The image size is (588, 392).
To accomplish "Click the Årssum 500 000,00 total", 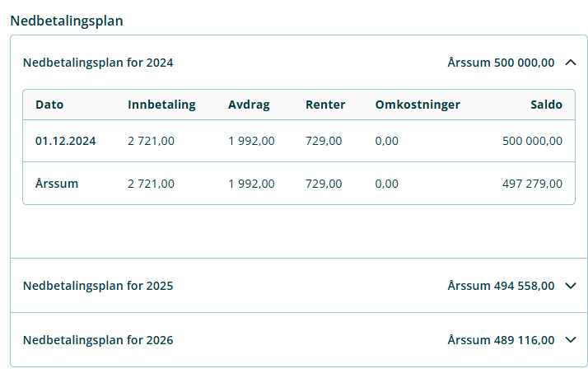I will pos(501,63).
